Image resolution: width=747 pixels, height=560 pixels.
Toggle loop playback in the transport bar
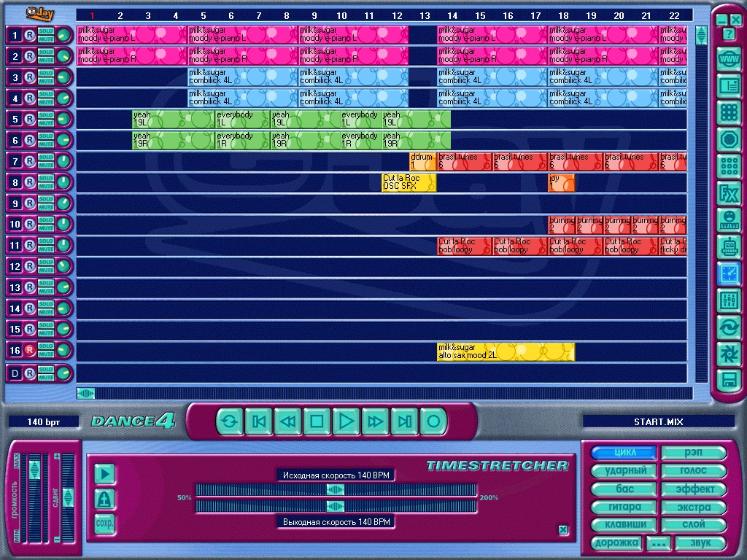click(229, 421)
